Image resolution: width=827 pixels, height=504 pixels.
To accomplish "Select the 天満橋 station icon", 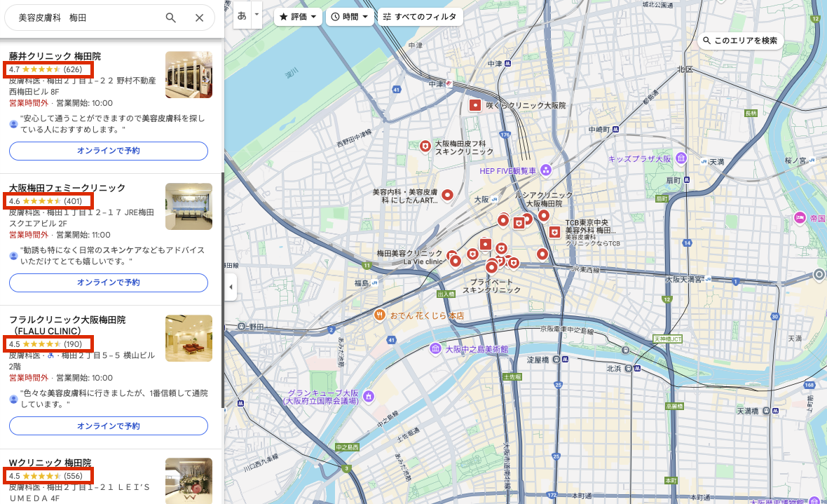I will [765, 411].
